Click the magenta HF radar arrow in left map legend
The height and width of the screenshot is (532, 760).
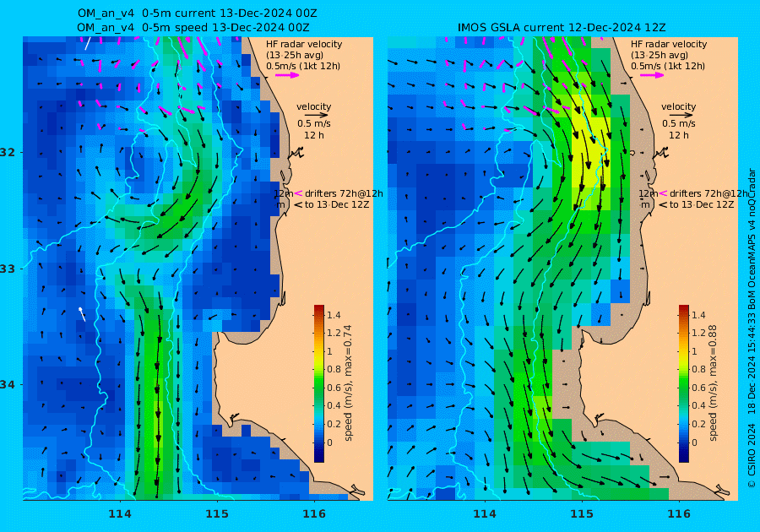287,75
